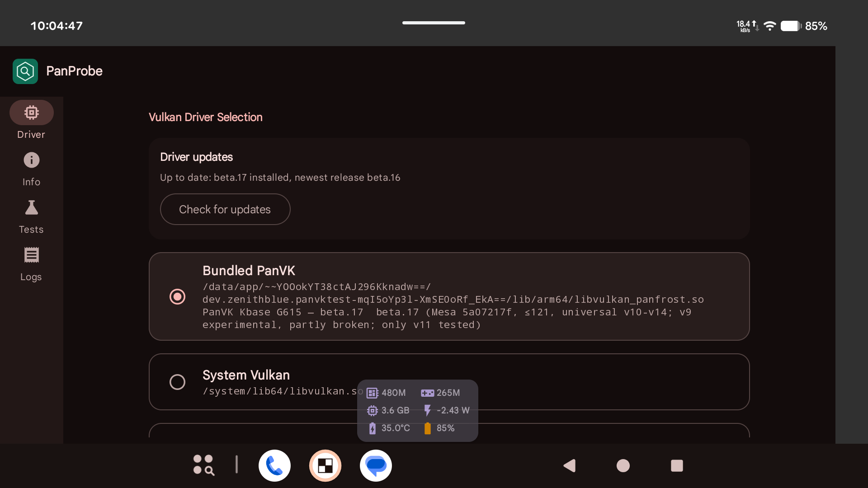Tap the Home navigation button
The height and width of the screenshot is (488, 868).
[x=623, y=465]
